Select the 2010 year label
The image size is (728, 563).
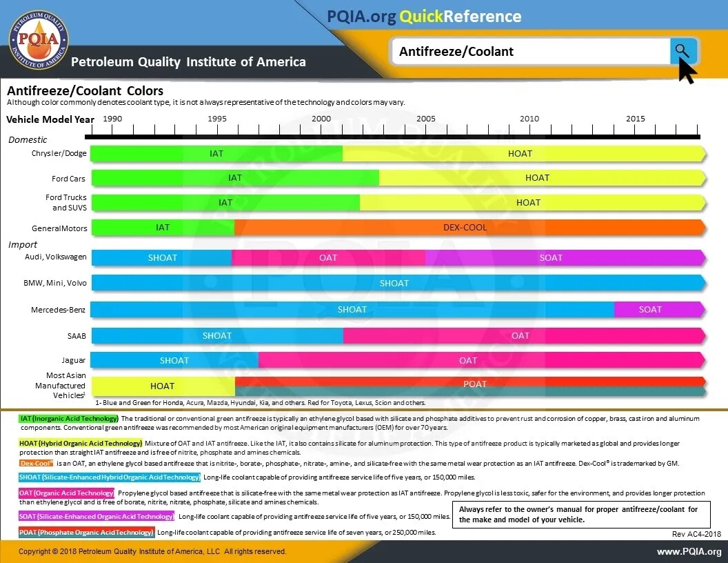[x=529, y=119]
